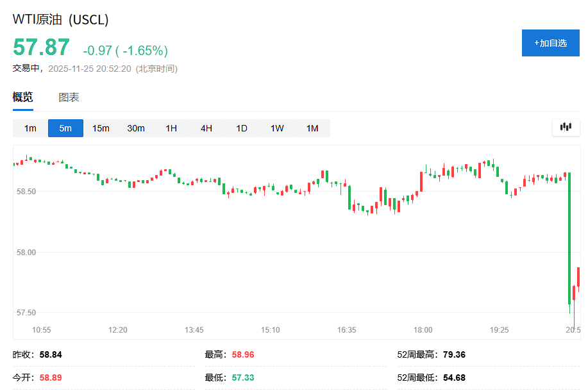Open the 图表 tab

(69, 97)
